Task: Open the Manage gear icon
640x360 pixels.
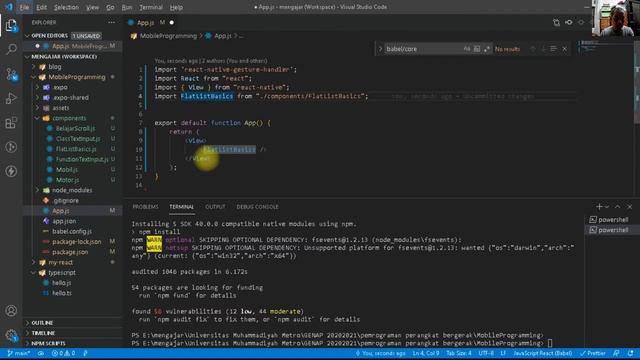Action: (11, 336)
